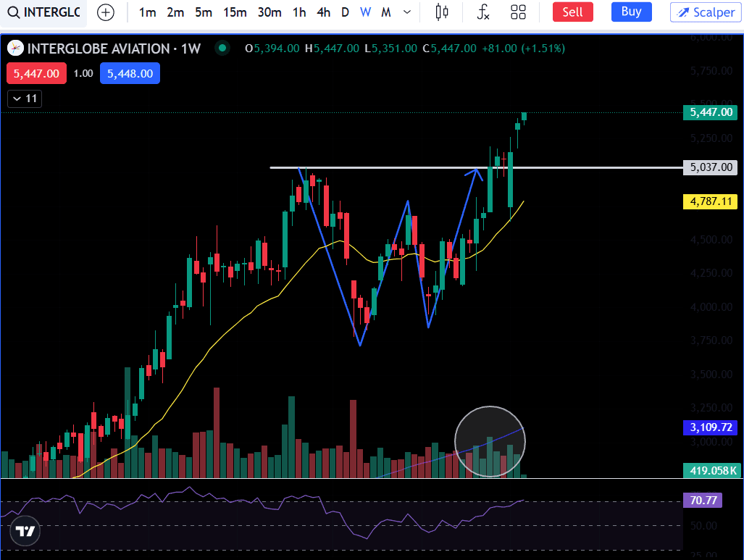
Task: Select the 1h timeframe
Action: pos(299,12)
